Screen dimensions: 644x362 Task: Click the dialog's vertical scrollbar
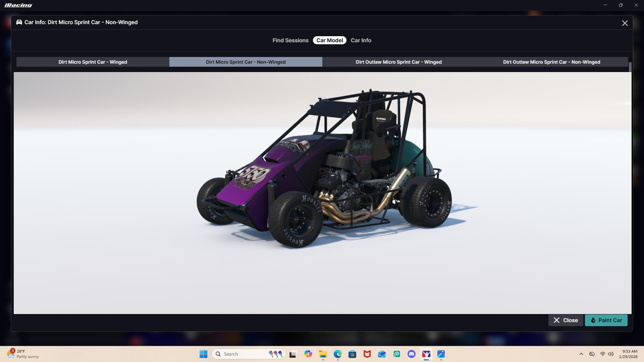tap(630, 67)
